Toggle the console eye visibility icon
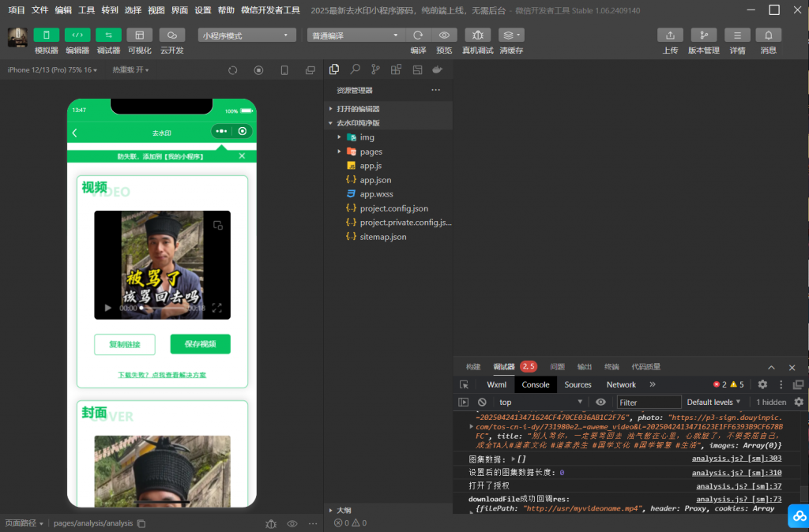 pos(601,402)
